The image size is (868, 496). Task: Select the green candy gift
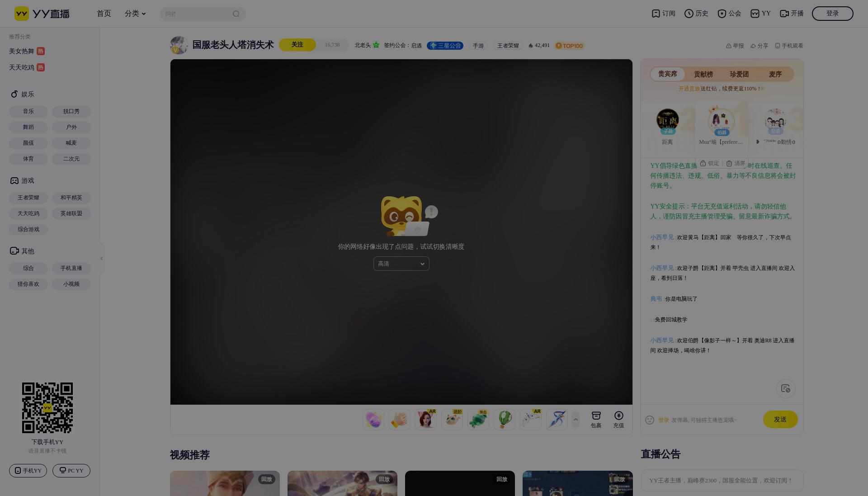point(478,420)
